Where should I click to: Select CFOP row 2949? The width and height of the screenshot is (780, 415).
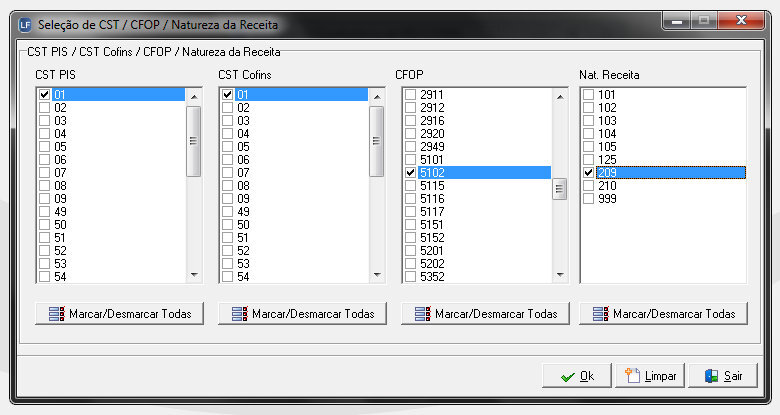pyautogui.click(x=477, y=147)
